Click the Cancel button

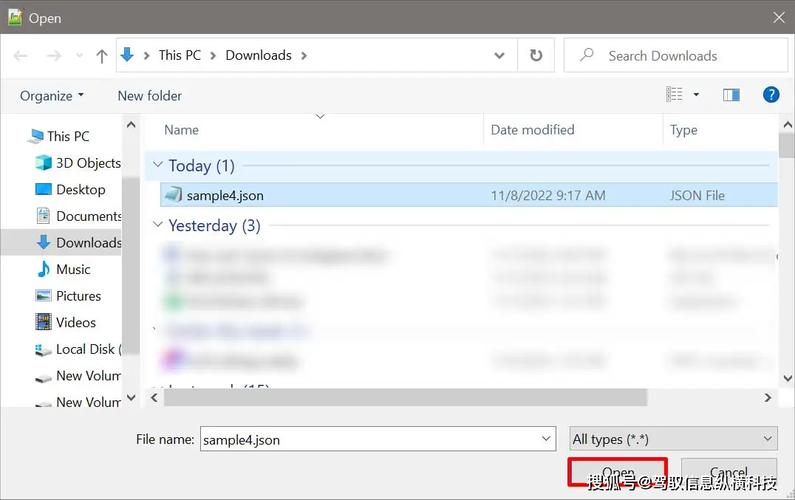[728, 474]
